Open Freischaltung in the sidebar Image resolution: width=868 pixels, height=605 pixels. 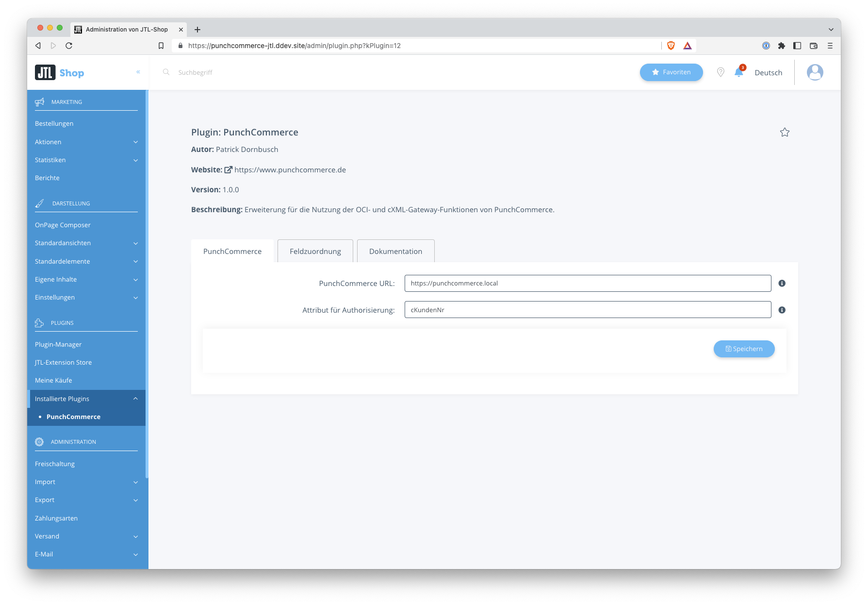click(x=55, y=464)
